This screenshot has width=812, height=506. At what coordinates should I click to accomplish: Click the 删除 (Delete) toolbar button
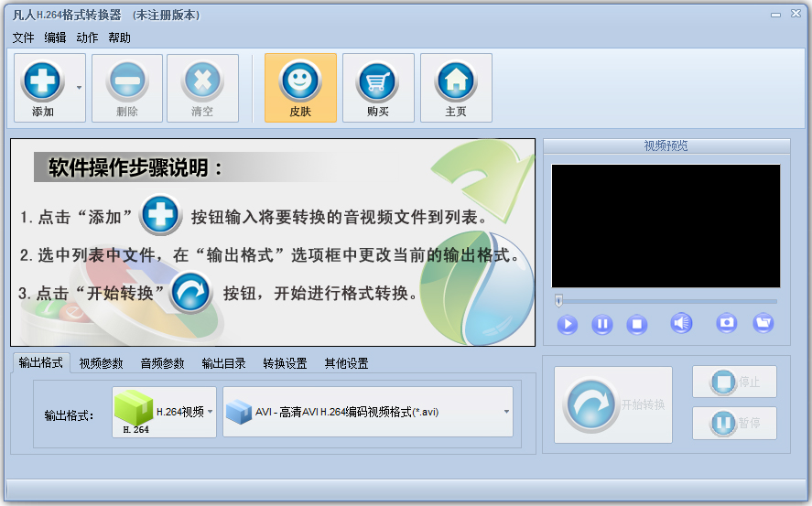click(127, 88)
